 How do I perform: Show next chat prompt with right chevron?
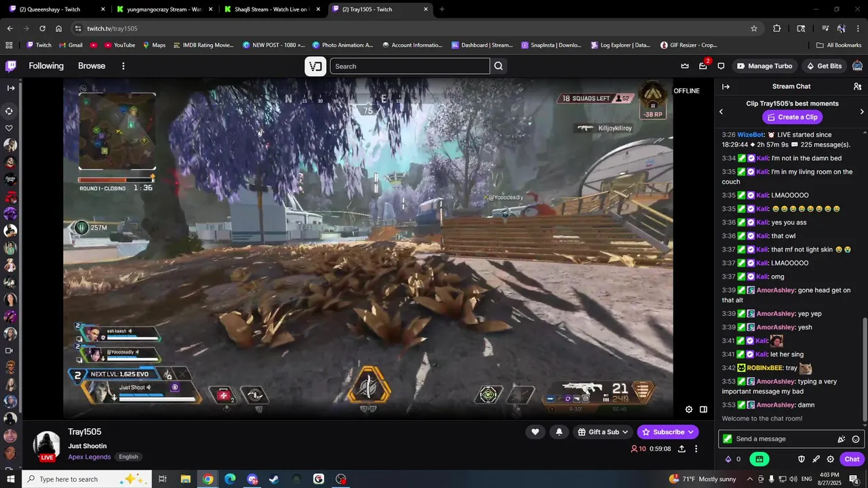coord(862,111)
